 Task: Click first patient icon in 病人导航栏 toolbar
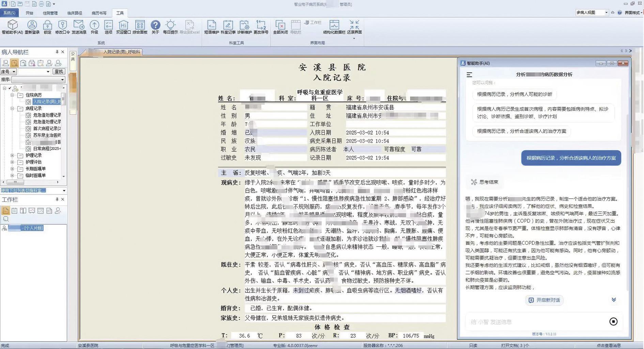click(x=5, y=63)
